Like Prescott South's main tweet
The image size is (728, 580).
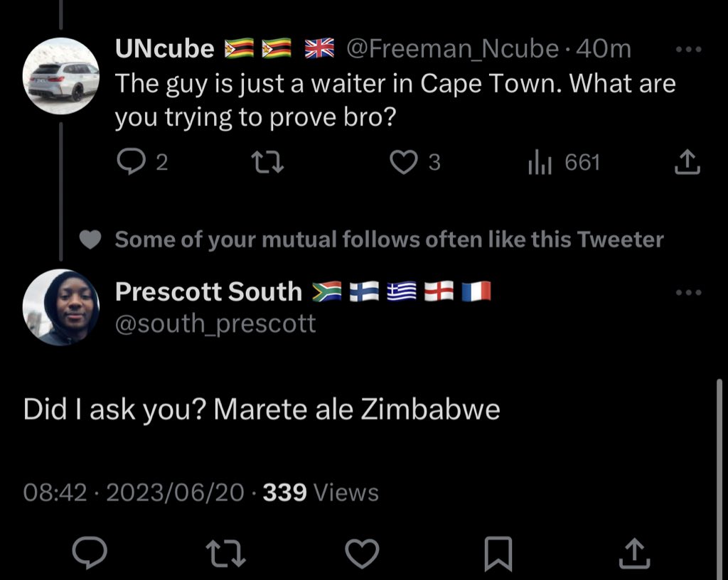[362, 552]
